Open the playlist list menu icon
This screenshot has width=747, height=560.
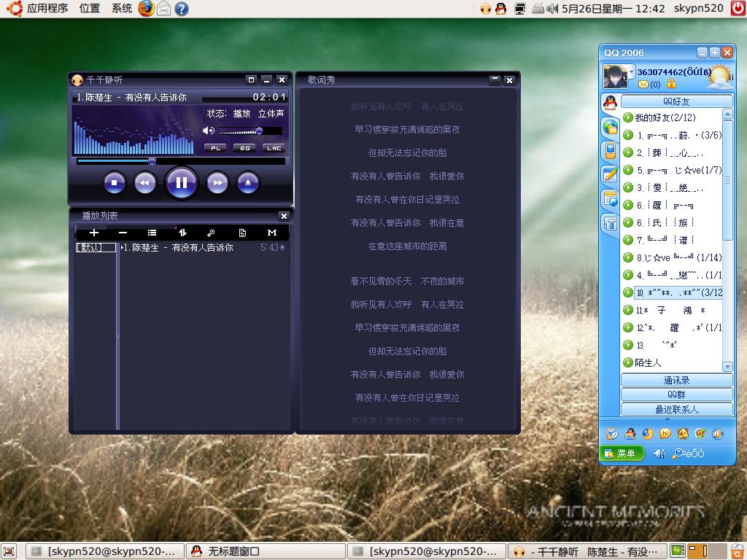152,233
